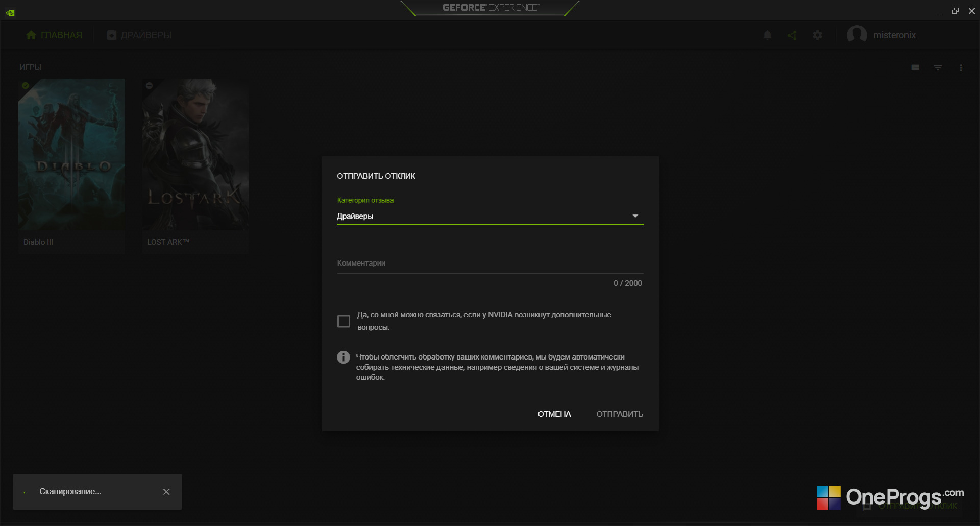The height and width of the screenshot is (526, 980).
Task: Switch to the ГЛАВНАЯ tab
Action: coord(54,35)
